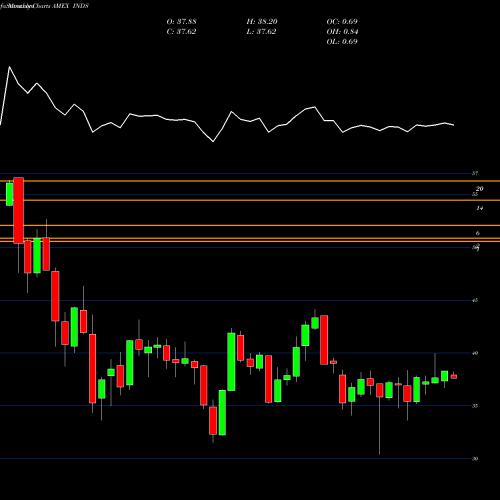
Task: Click the 45 price axis label
Action: tap(475, 300)
